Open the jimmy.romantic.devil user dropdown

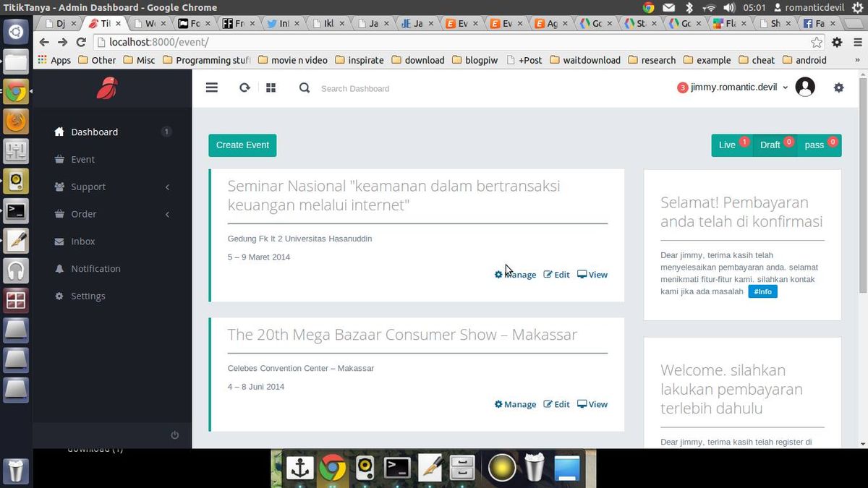click(x=739, y=87)
